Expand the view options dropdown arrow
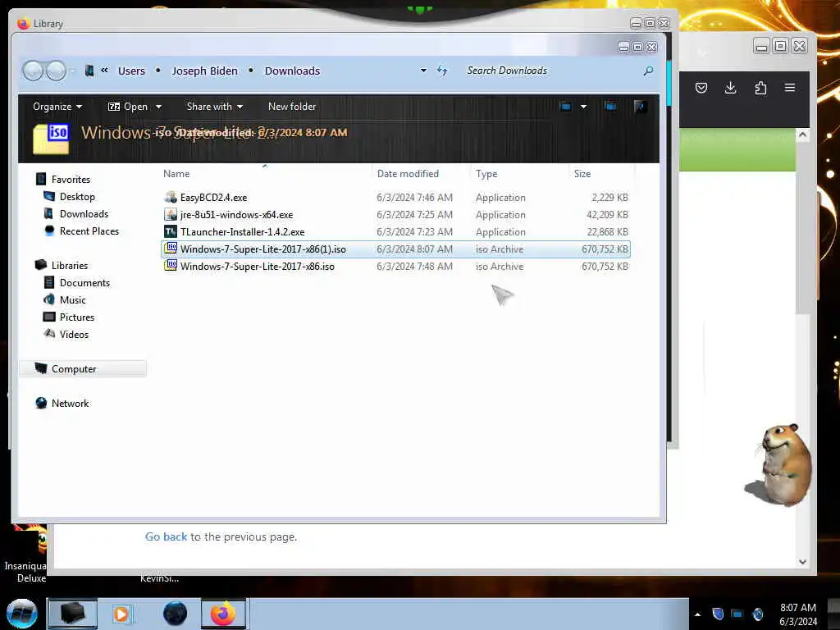The width and height of the screenshot is (840, 630). (x=583, y=107)
